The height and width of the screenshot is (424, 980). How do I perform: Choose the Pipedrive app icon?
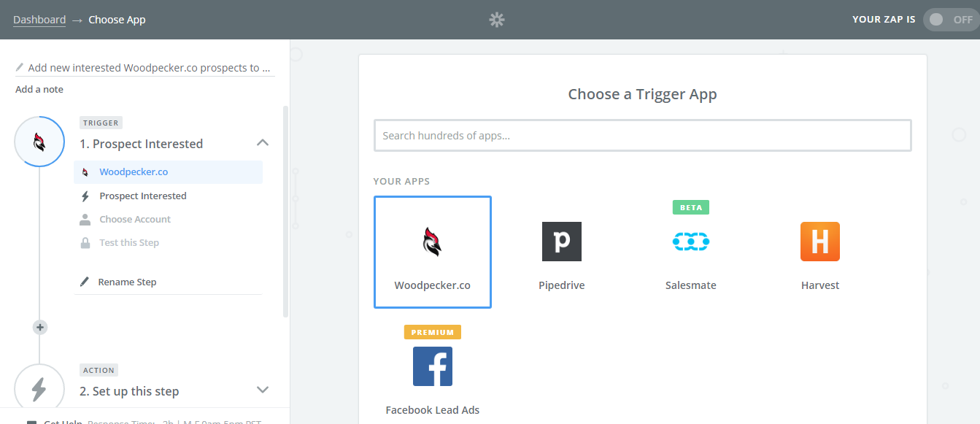pos(561,242)
